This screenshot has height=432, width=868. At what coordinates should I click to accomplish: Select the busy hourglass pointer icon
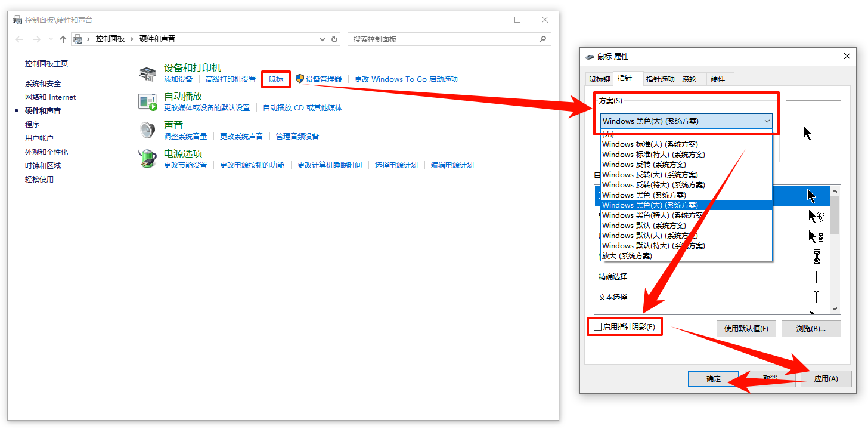(x=817, y=257)
